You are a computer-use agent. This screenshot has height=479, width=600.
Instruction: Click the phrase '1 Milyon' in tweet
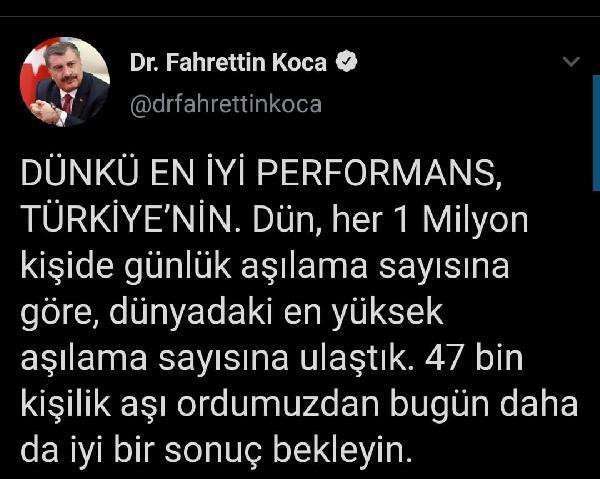(461, 219)
